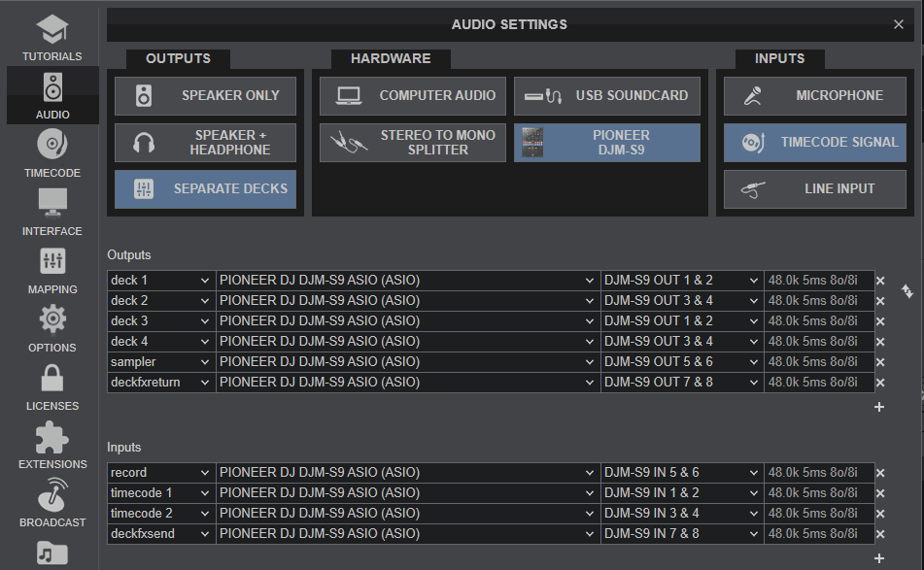Open the music folder sidebar icon
The width and height of the screenshot is (924, 570).
click(52, 553)
